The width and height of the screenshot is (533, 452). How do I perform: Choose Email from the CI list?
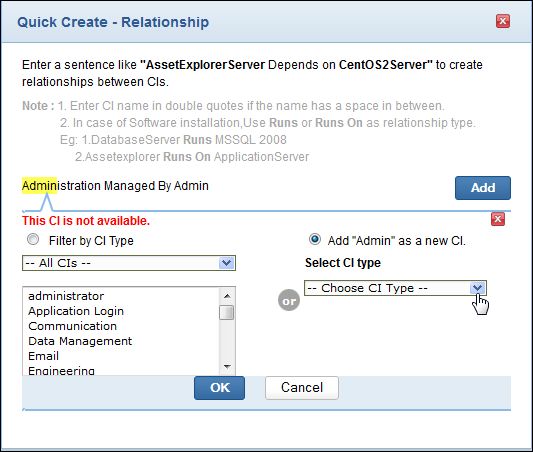coord(44,356)
